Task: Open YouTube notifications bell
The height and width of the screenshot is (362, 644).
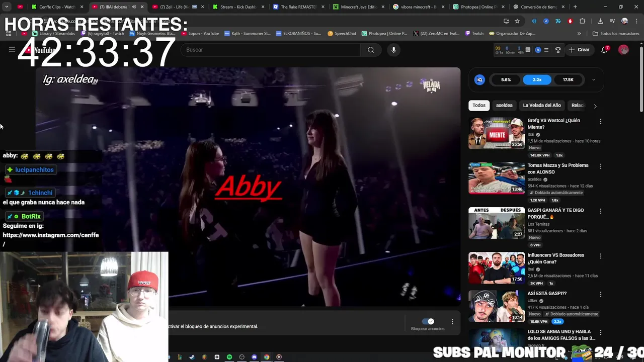Action: point(605,50)
